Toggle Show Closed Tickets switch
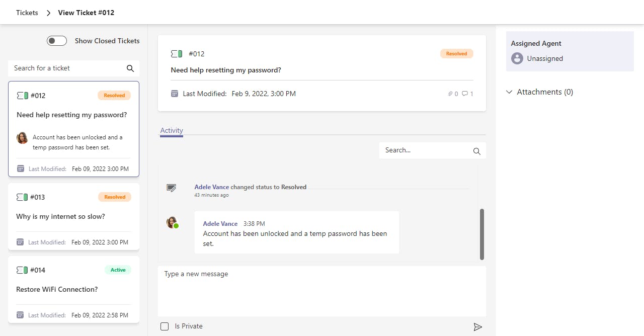The width and height of the screenshot is (644, 336). (57, 41)
